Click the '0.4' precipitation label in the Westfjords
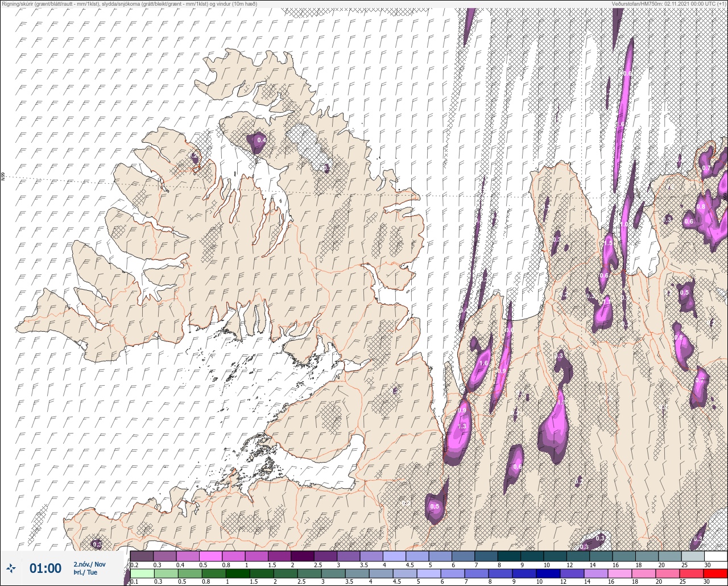Image resolution: width=728 pixels, height=586 pixels. pyautogui.click(x=262, y=140)
